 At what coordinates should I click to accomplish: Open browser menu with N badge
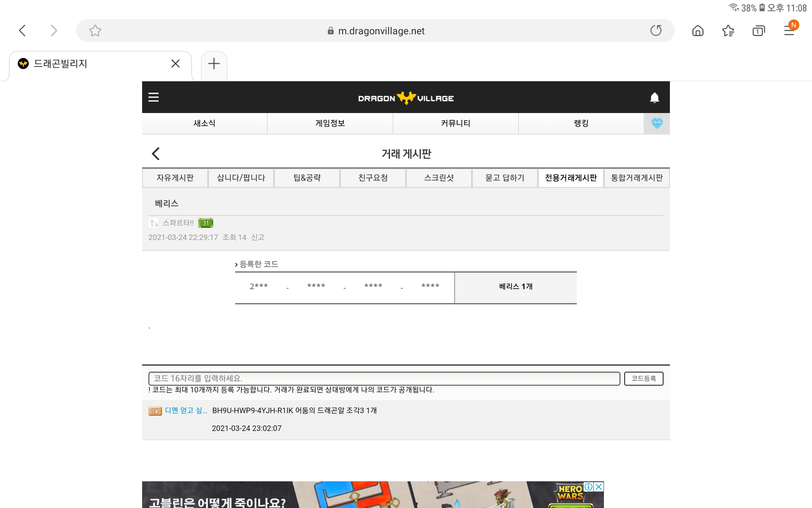pos(789,30)
